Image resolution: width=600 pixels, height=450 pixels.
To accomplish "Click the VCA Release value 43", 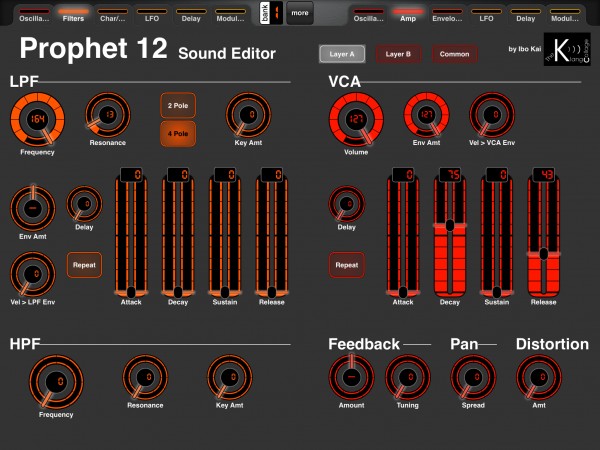I will 544,174.
